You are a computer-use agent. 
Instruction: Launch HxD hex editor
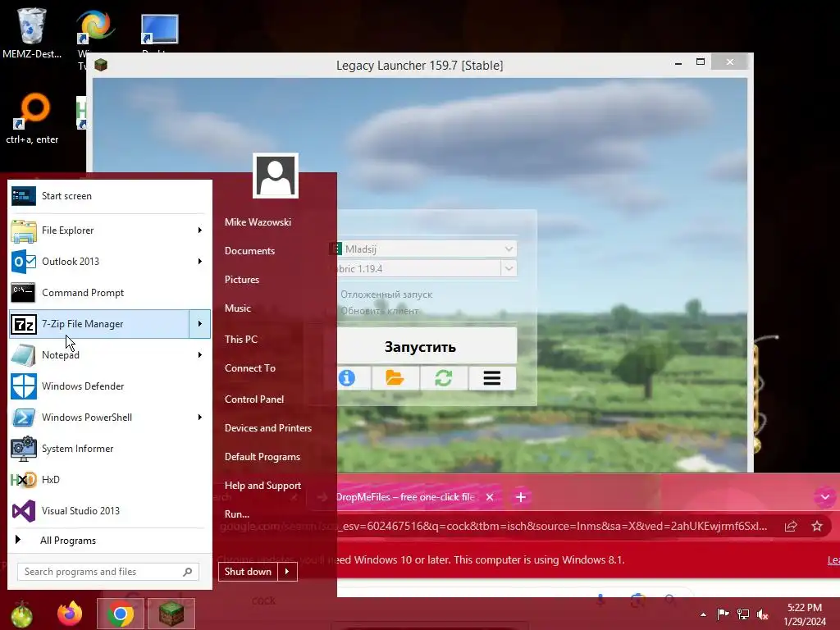110,479
